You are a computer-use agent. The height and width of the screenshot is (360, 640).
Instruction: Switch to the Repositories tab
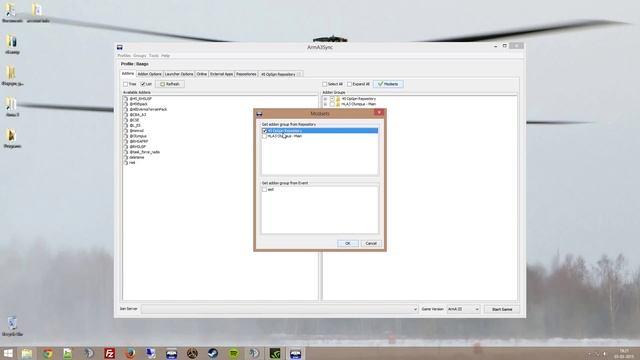pyautogui.click(x=246, y=74)
